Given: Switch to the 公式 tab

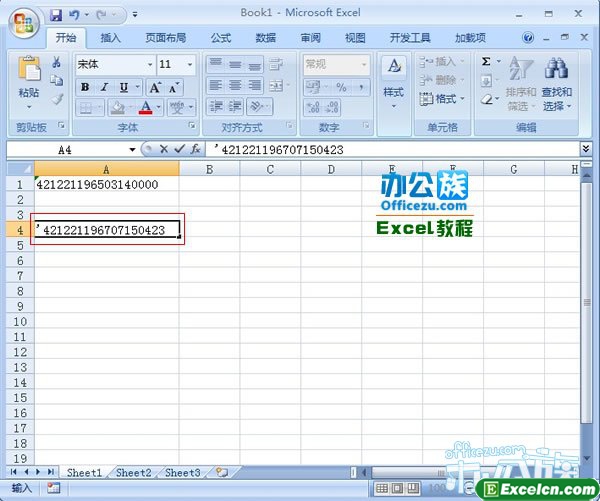Looking at the screenshot, I should tap(221, 38).
